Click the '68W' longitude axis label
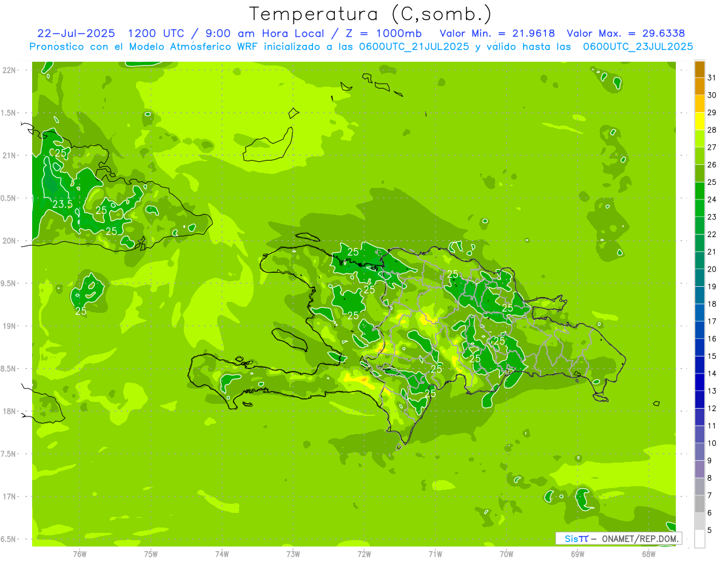Image resolution: width=728 pixels, height=562 pixels. (x=649, y=554)
